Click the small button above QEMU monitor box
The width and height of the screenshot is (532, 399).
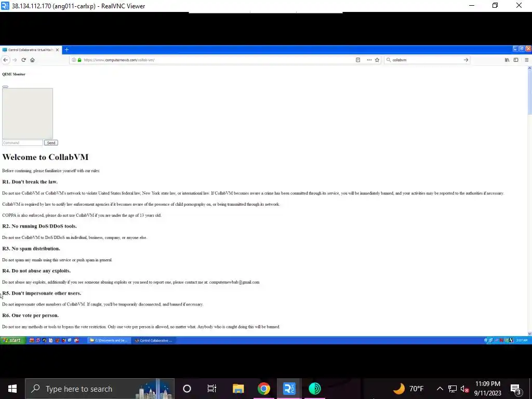coord(5,87)
